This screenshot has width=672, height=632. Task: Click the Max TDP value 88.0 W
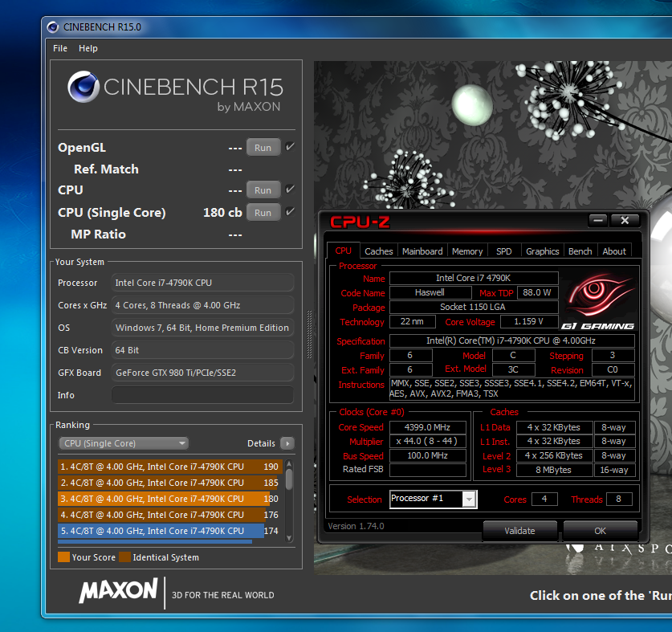[x=537, y=292]
